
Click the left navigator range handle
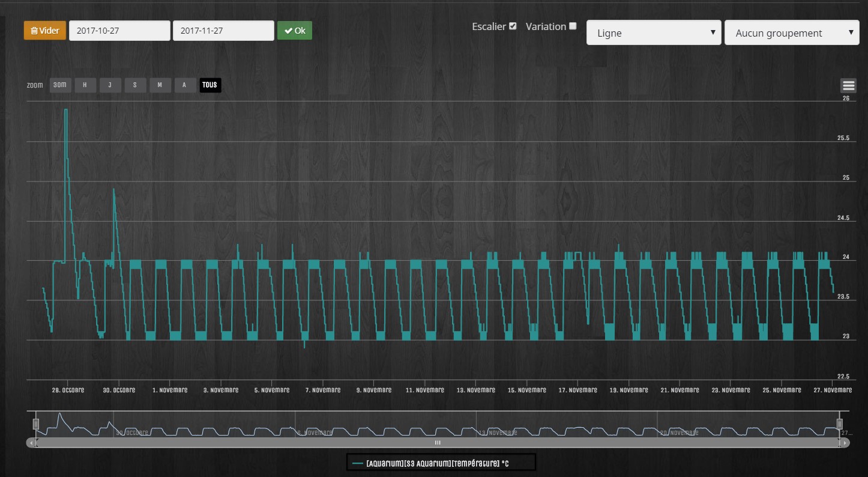tap(36, 424)
